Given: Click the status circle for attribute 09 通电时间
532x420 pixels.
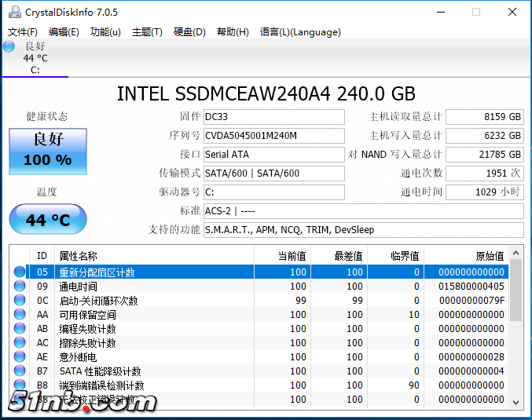Looking at the screenshot, I should (x=20, y=287).
